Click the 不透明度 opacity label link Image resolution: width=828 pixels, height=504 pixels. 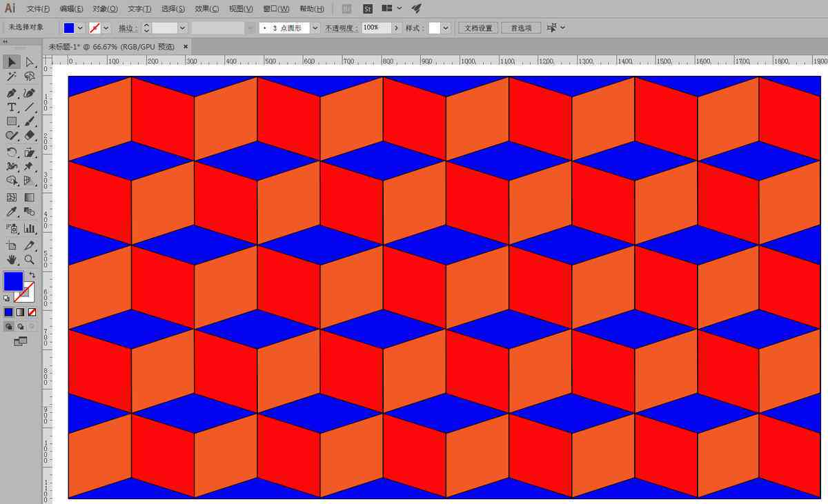click(342, 28)
